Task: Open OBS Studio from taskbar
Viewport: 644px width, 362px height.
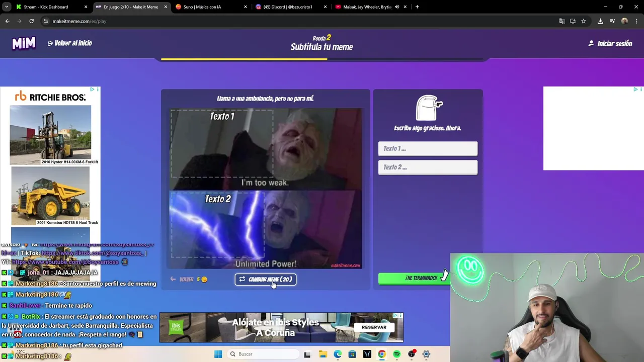Action: pos(412,354)
